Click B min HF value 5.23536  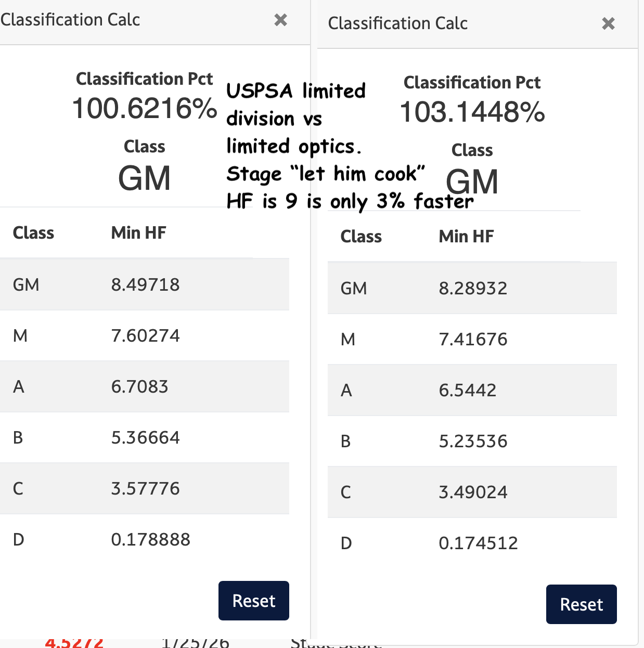(x=473, y=441)
